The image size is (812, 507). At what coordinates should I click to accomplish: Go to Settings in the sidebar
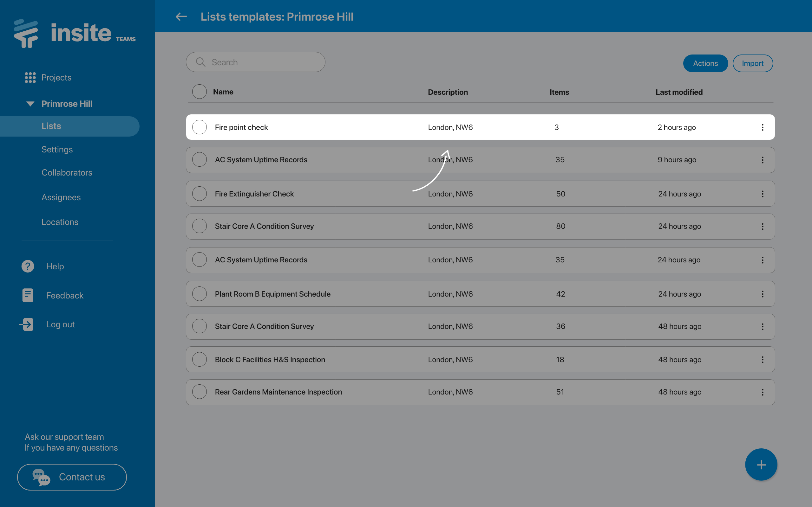(57, 150)
